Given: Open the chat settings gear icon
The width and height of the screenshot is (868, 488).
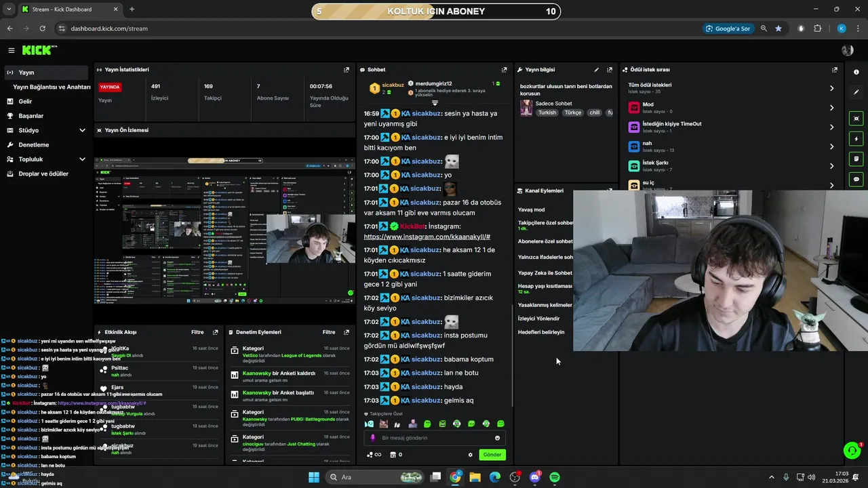Looking at the screenshot, I should coord(470,455).
